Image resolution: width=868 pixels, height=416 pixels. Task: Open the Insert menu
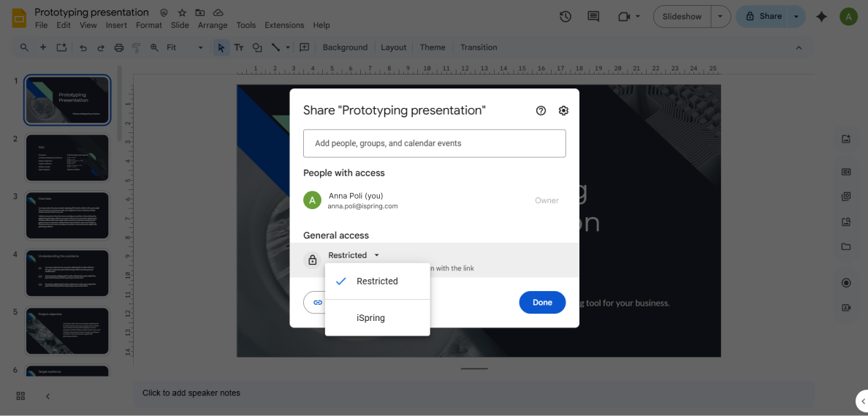pos(116,25)
